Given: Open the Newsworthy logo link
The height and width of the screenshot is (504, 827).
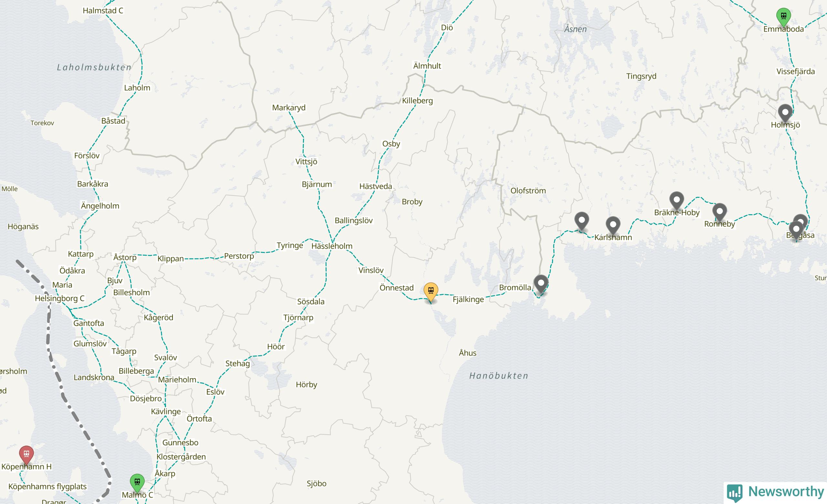Looking at the screenshot, I should (775, 492).
